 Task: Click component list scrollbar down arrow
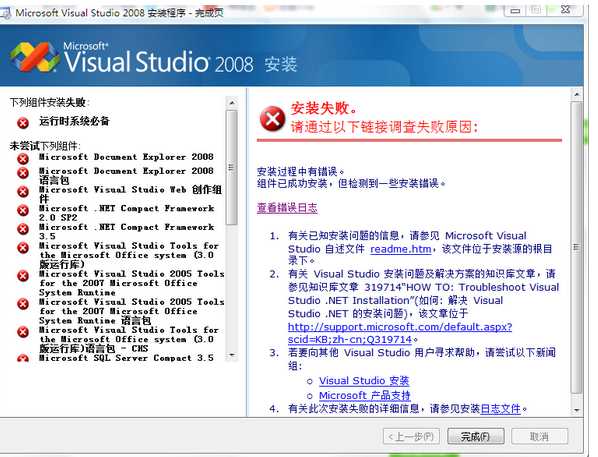click(x=231, y=355)
